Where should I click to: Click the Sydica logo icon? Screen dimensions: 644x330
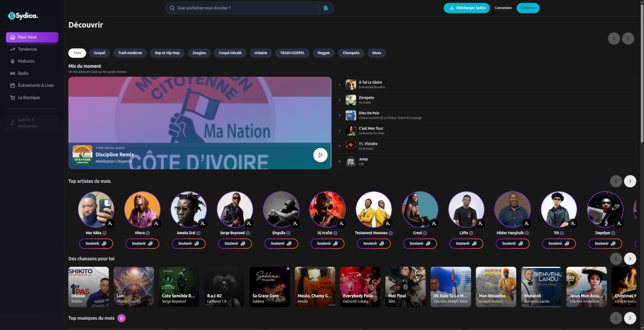point(11,16)
